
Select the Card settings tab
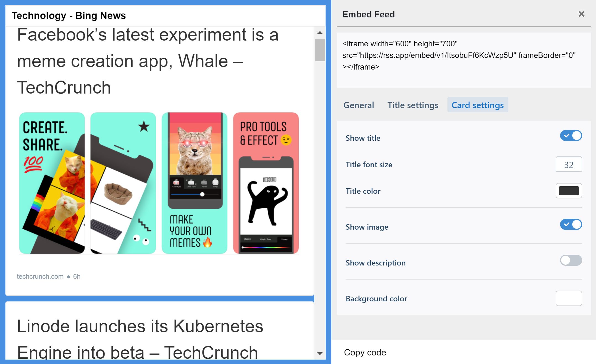pyautogui.click(x=477, y=105)
